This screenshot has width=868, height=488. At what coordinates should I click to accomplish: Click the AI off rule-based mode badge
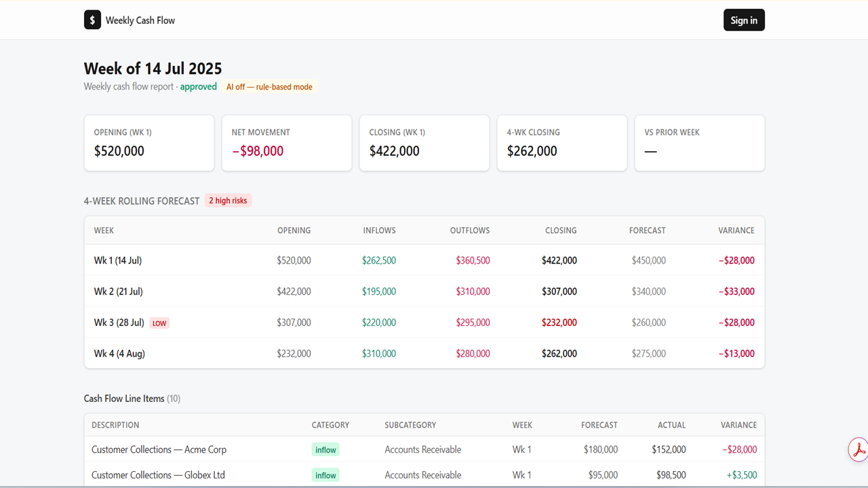[x=269, y=87]
